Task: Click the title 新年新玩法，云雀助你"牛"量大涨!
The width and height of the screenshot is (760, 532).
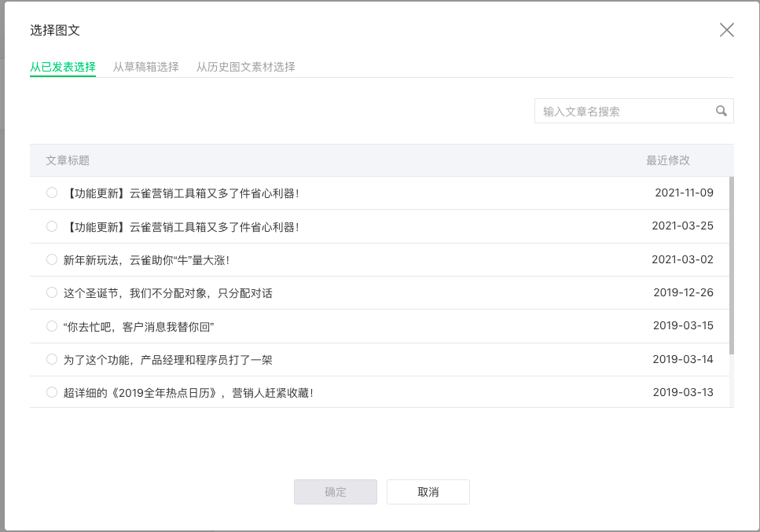Action: point(146,260)
